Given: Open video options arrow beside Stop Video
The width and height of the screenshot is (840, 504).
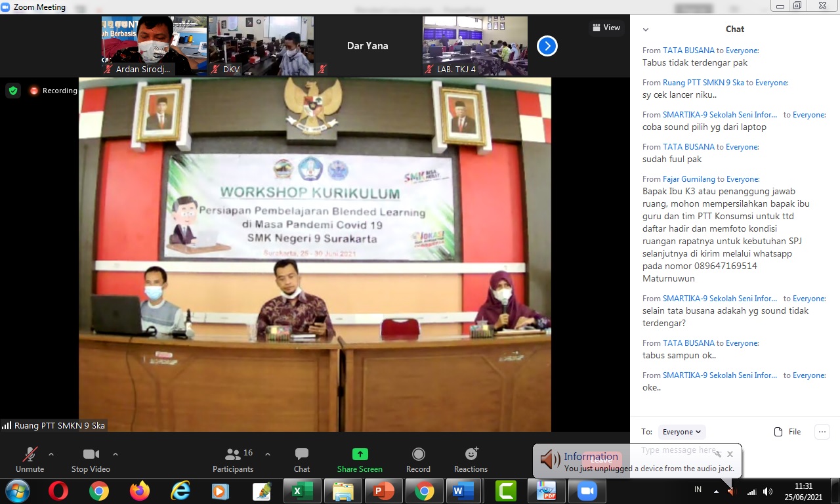Looking at the screenshot, I should coord(115,453).
